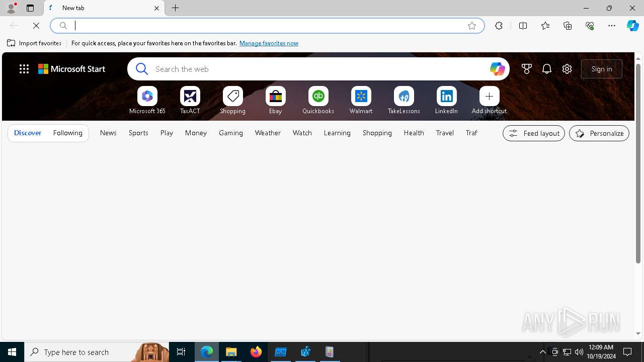Screen dimensions: 644x362
Task: Open the Microsoft apps grid launcher
Action: (x=24, y=69)
